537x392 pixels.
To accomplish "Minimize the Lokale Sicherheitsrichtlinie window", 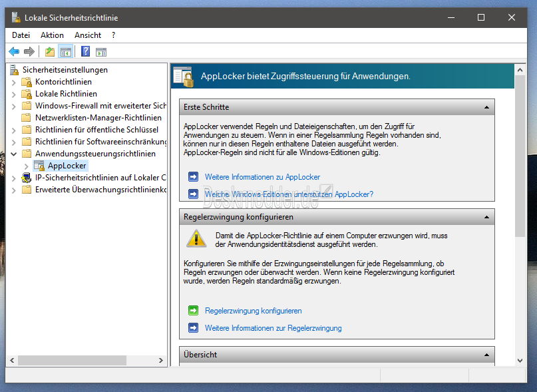I will pos(451,17).
